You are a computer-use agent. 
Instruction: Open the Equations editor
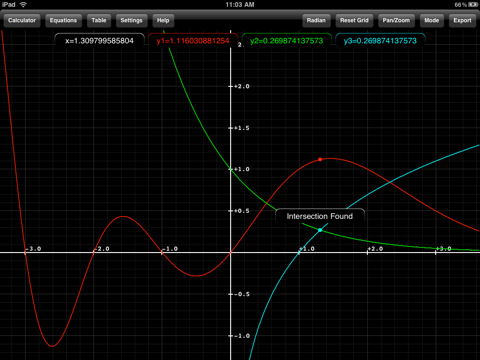point(63,20)
